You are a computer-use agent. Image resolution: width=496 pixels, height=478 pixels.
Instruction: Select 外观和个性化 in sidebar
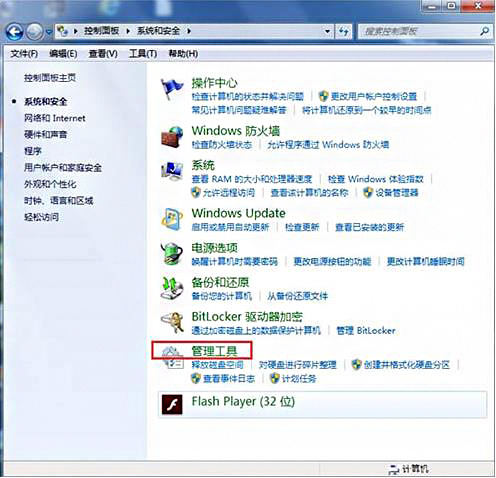click(50, 184)
